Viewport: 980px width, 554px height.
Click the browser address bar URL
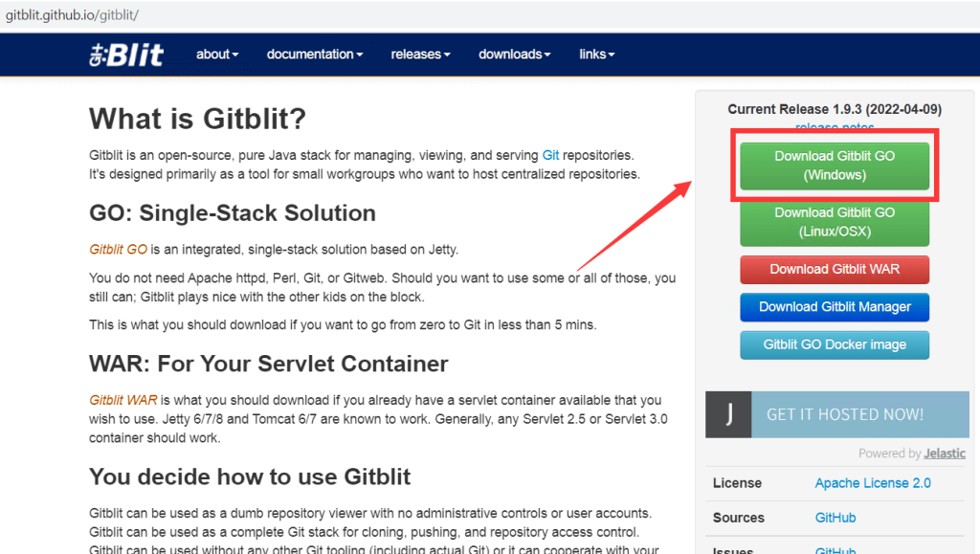click(73, 17)
